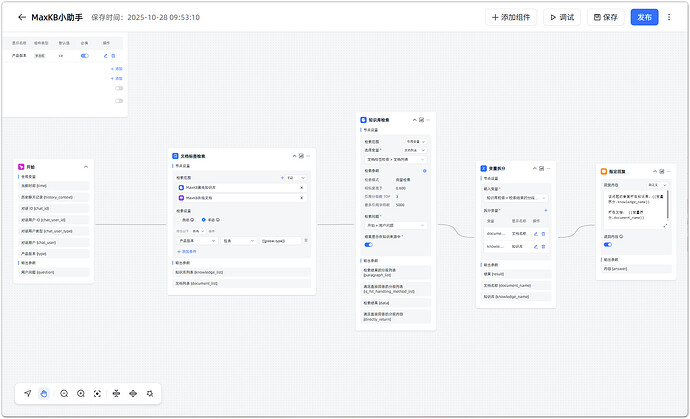Click the zoom out magnifier icon
Viewport: 690px width, 419px height.
(x=64, y=394)
